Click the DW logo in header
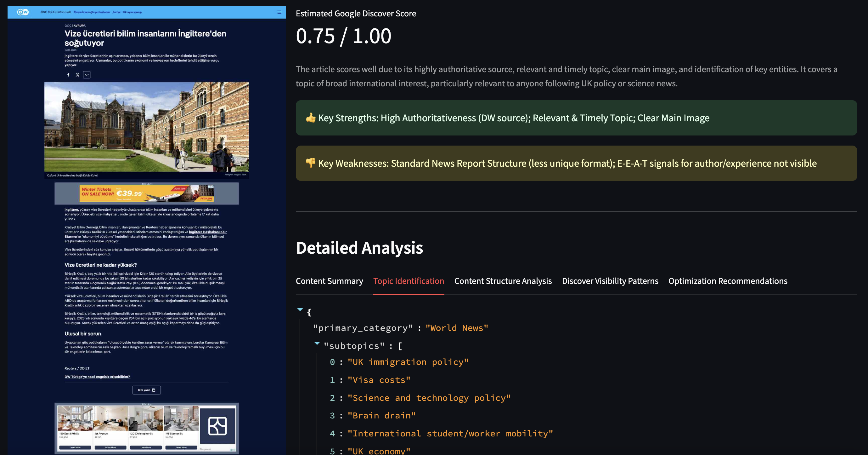The width and height of the screenshot is (868, 455). 23,12
